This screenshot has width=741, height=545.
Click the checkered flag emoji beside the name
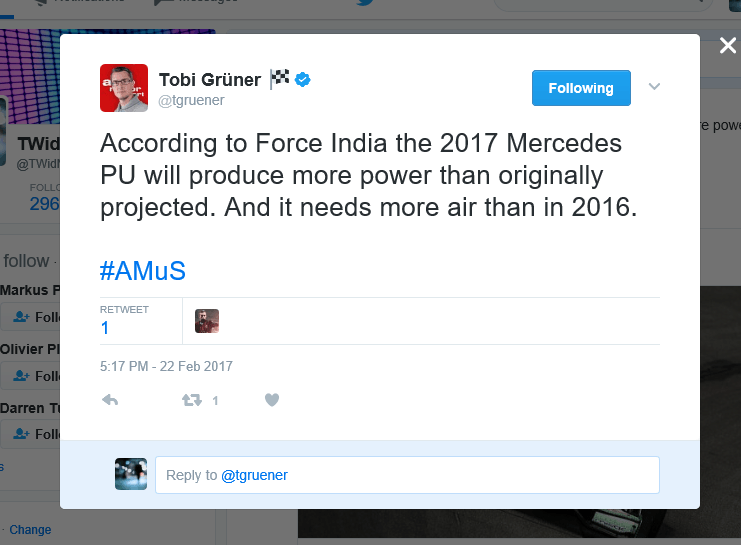279,78
